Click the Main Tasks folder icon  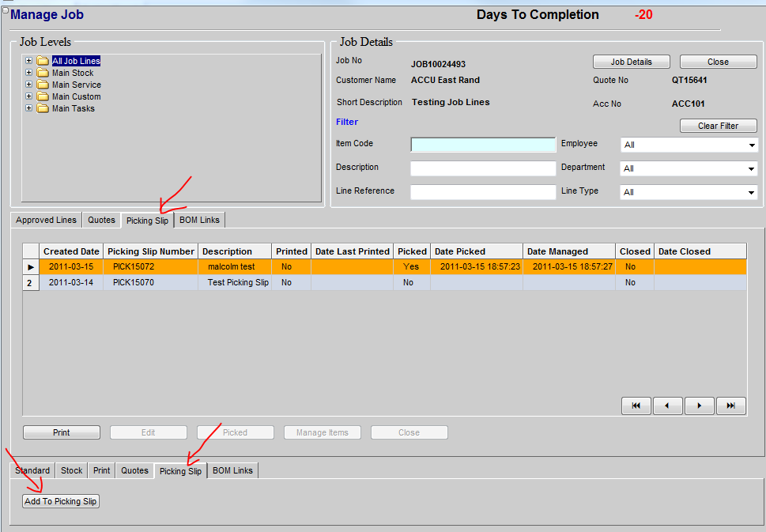click(x=43, y=108)
